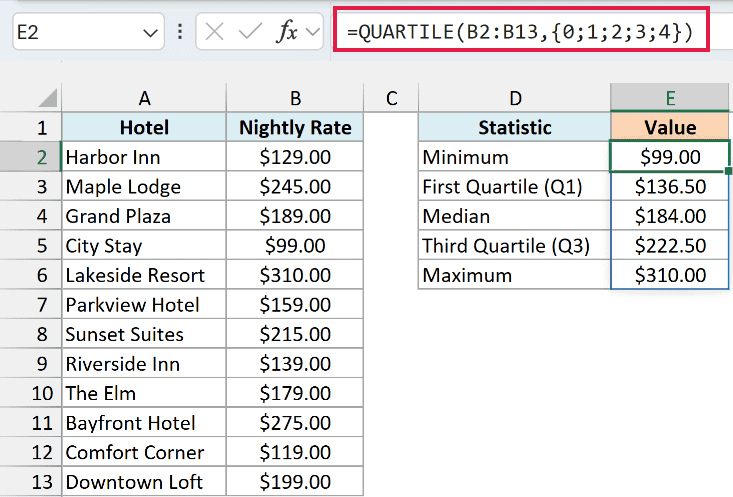
Task: Click the Select All corner triangle
Action: (48, 98)
